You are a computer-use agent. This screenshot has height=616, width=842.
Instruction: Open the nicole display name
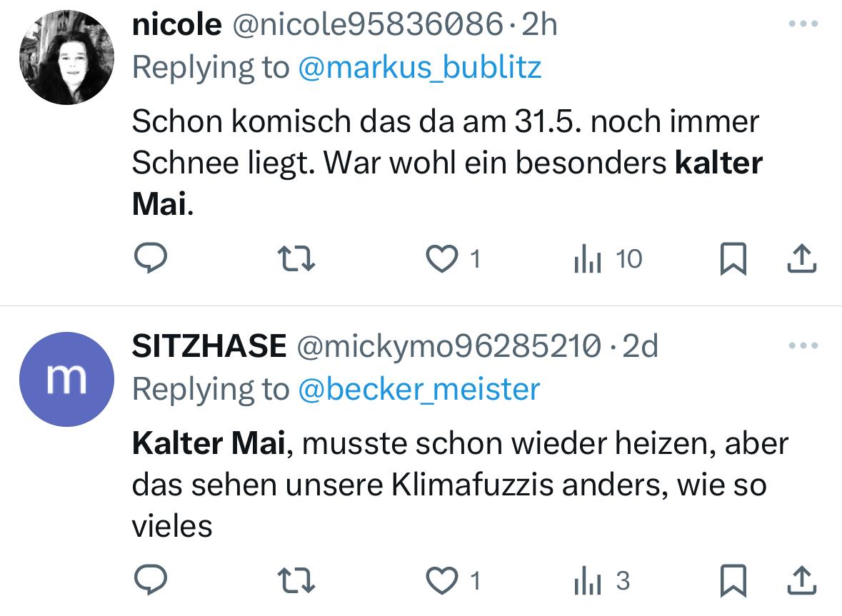point(176,25)
